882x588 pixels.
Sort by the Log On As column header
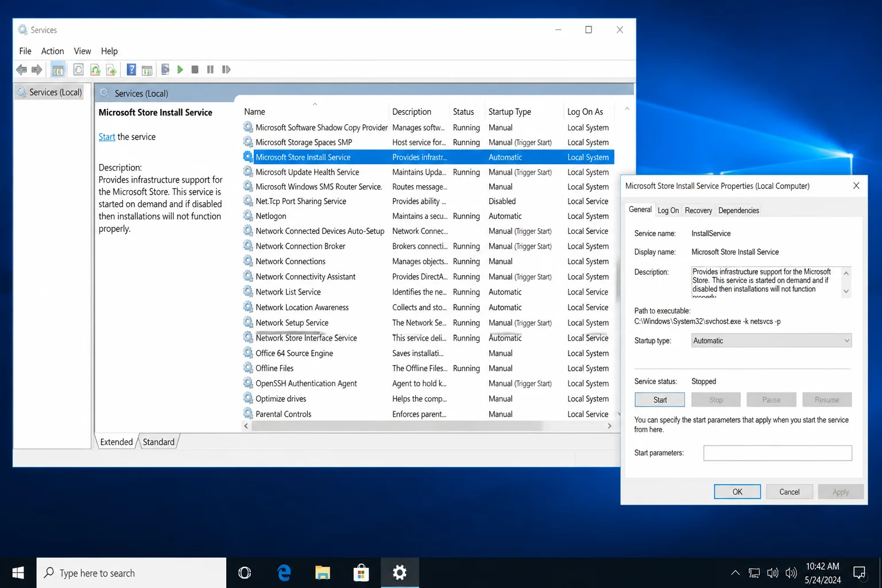point(589,111)
